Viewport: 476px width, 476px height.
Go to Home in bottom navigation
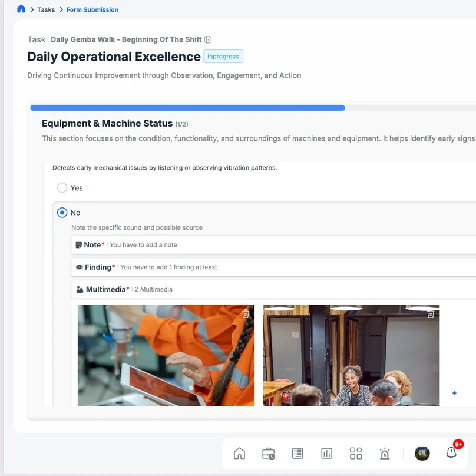pos(240,454)
